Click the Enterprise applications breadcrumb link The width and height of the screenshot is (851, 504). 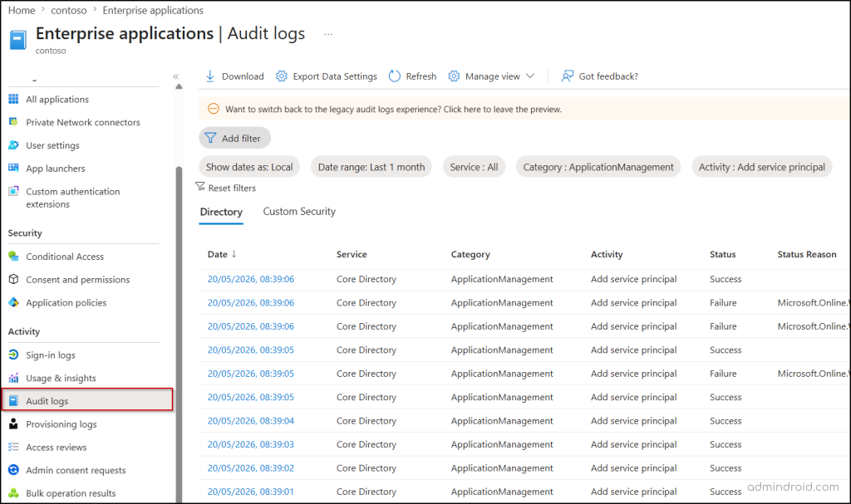tap(153, 10)
